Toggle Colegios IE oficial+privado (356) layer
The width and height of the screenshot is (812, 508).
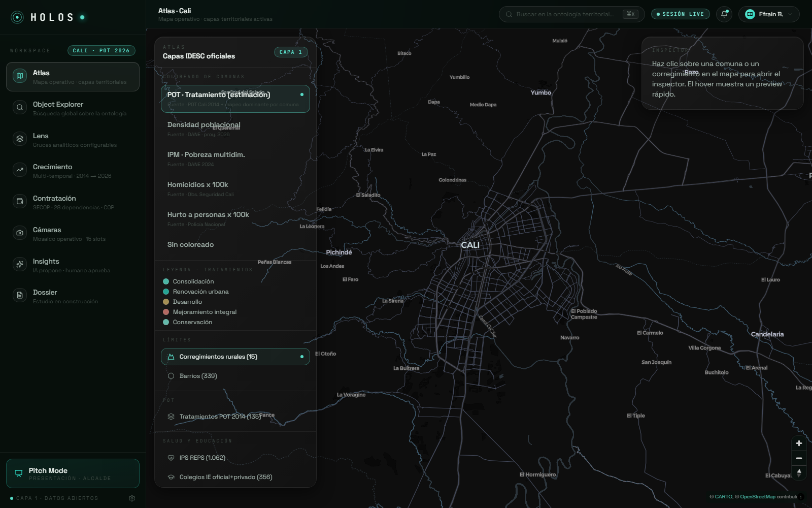[x=235, y=477]
